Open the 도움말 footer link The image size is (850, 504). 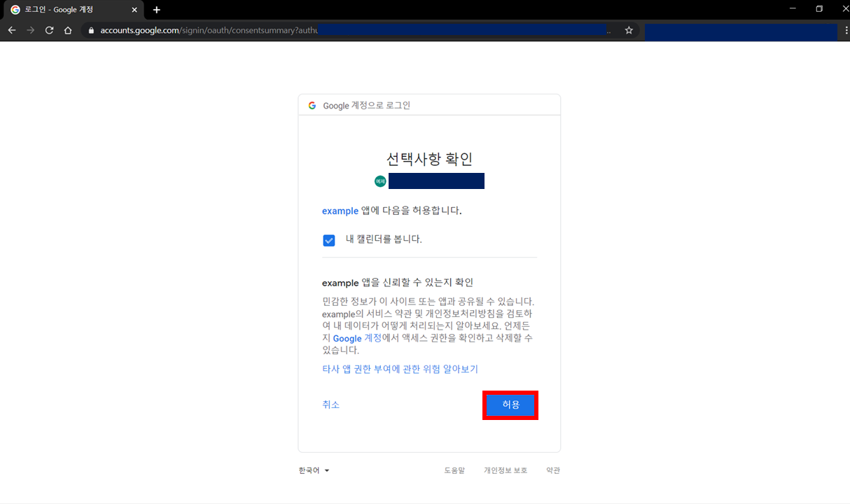click(x=454, y=470)
